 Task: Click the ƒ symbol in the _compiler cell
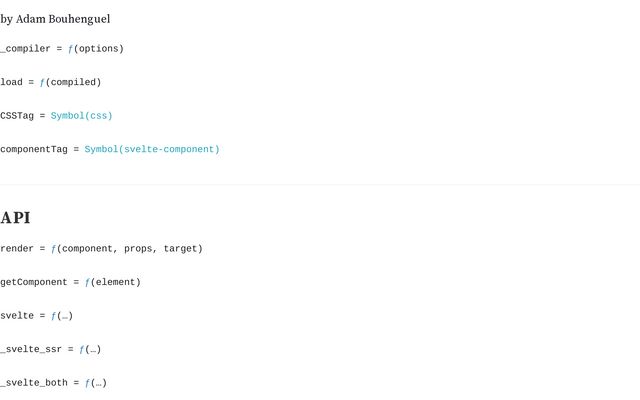pos(71,49)
